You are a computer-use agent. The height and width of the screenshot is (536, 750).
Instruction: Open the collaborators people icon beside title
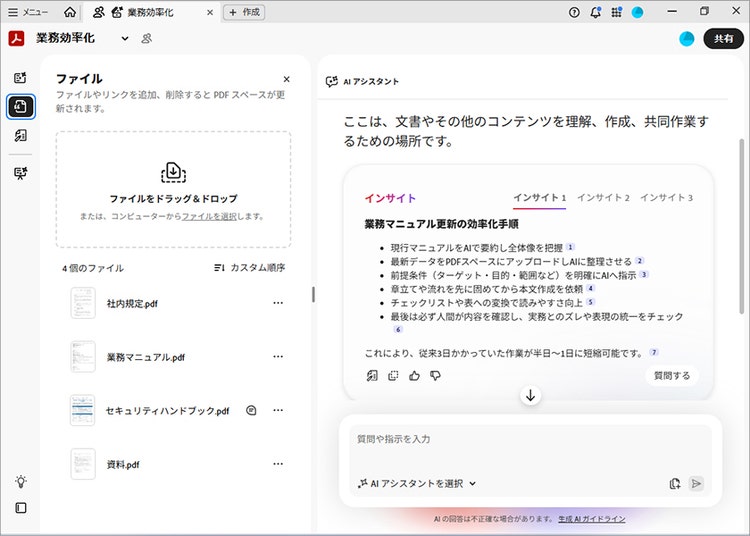[146, 38]
